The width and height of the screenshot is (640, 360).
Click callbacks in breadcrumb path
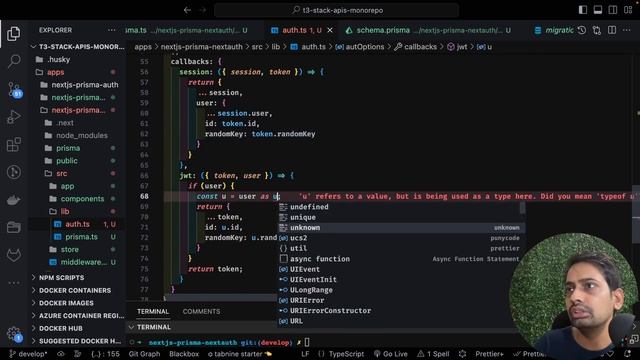click(x=420, y=47)
